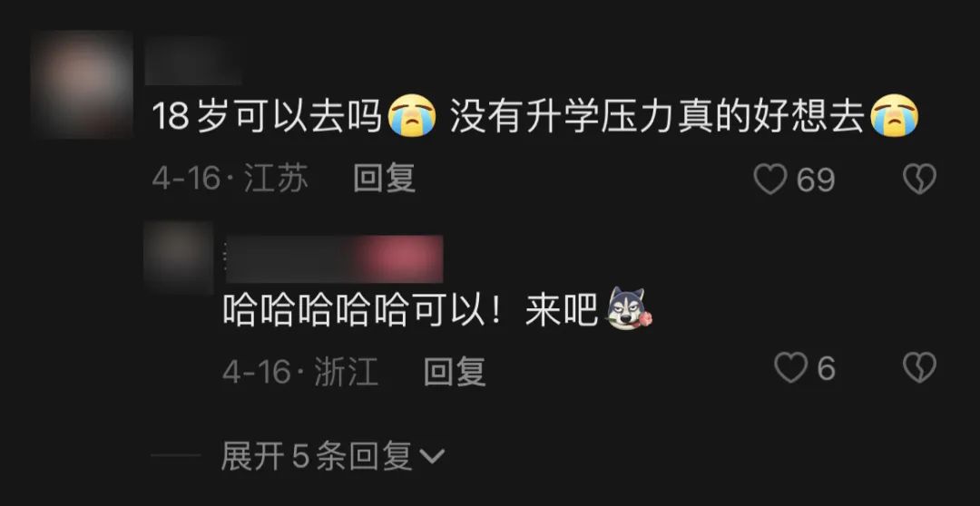The width and height of the screenshot is (980, 506).
Task: Like the reply from Zhejiang user
Action: click(x=790, y=367)
